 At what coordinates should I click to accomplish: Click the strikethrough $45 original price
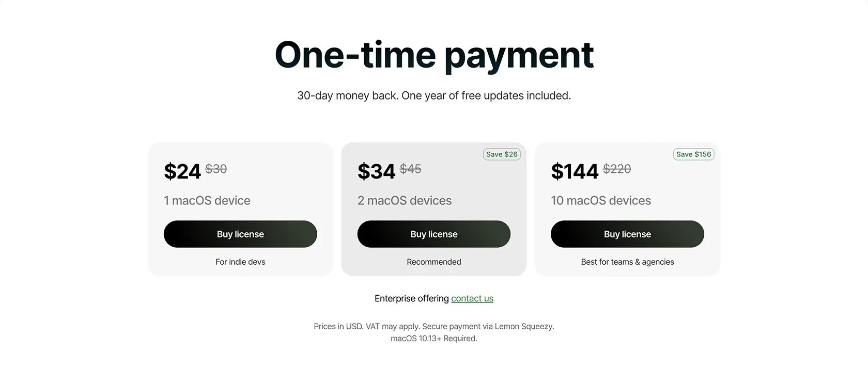(410, 169)
